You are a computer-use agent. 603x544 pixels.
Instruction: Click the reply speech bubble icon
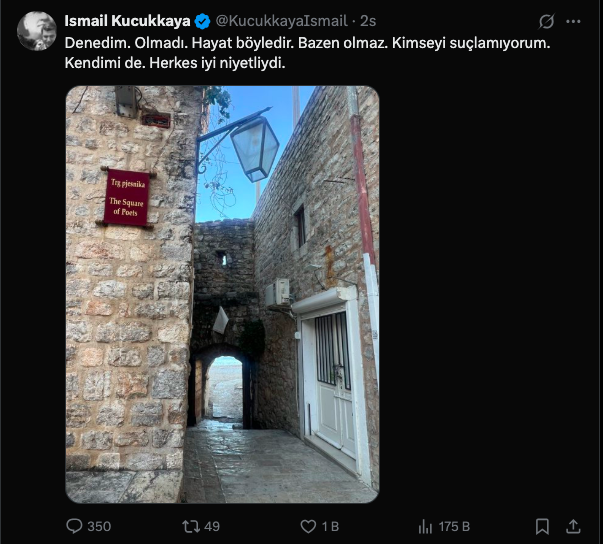click(x=74, y=526)
